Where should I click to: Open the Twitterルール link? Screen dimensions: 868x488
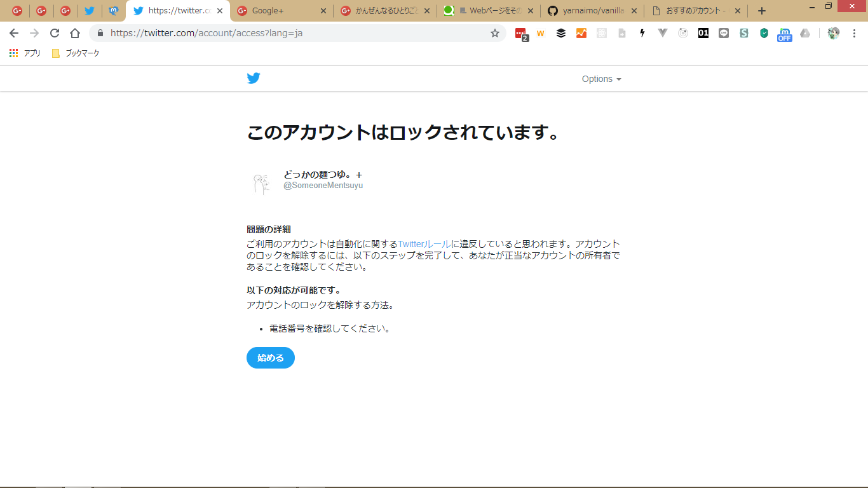[x=424, y=244]
